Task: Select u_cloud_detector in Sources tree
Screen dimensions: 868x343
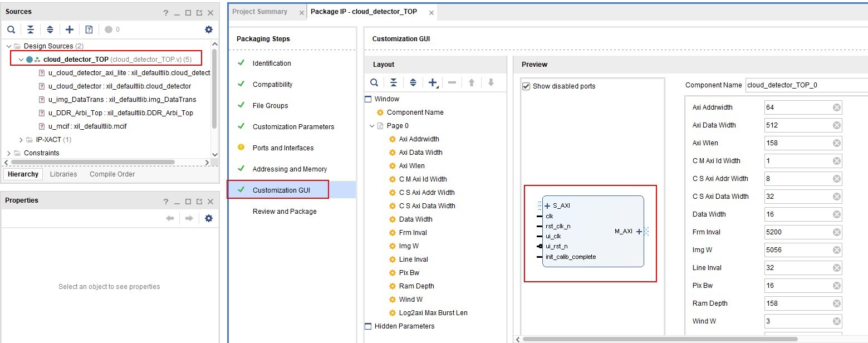Action: click(120, 86)
